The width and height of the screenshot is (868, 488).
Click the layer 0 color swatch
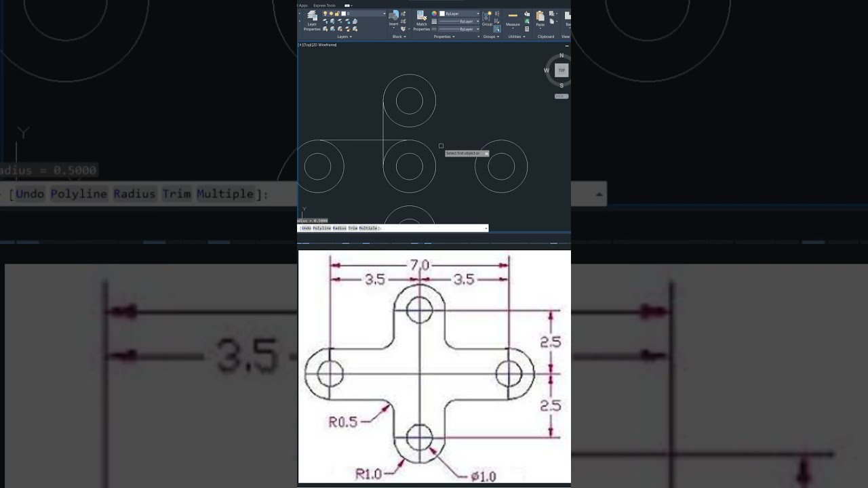tap(343, 14)
